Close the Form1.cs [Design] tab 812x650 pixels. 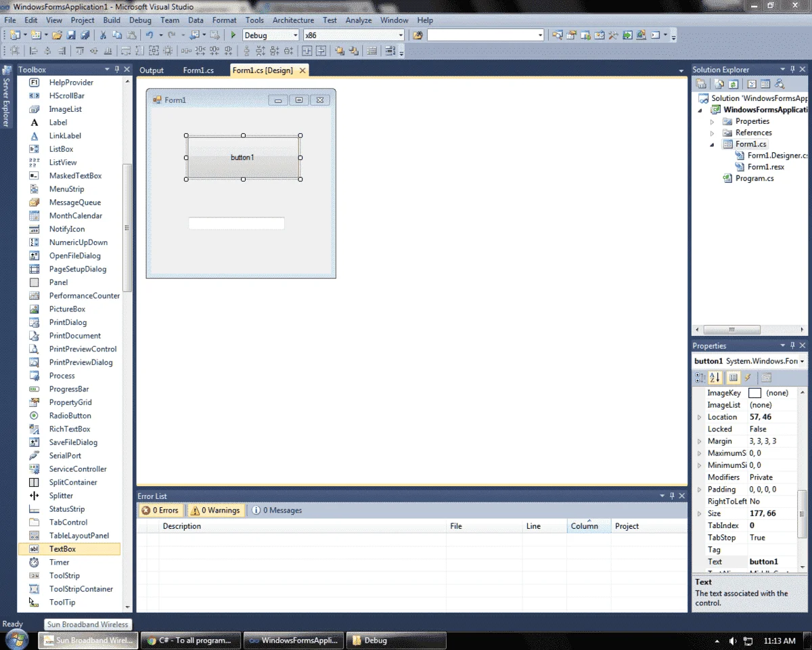click(x=302, y=70)
